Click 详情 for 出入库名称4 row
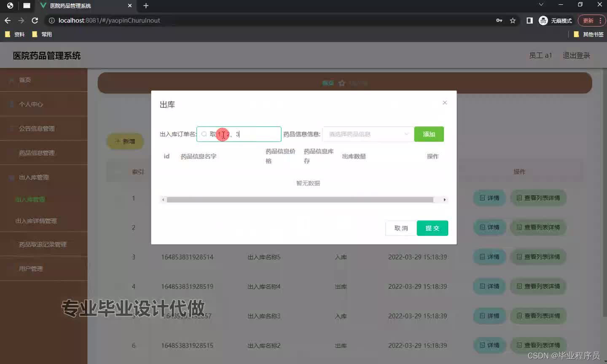Viewport: 607px width, 364px height. click(x=489, y=286)
